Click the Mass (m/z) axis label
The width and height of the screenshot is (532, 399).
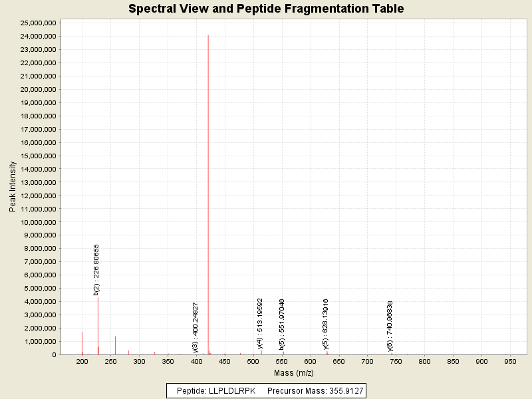pos(293,372)
